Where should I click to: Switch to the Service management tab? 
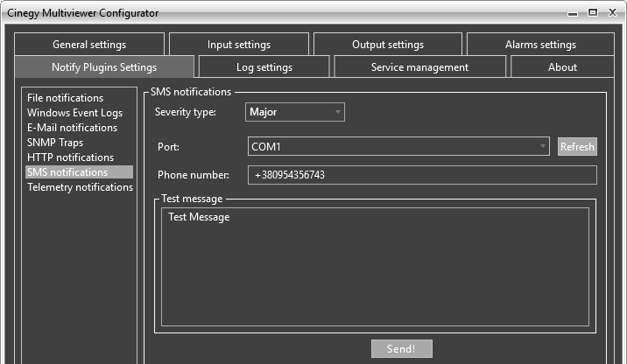[x=419, y=67]
